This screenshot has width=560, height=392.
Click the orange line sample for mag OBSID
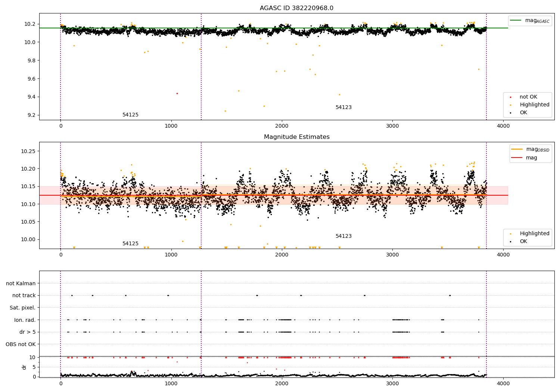coord(517,149)
